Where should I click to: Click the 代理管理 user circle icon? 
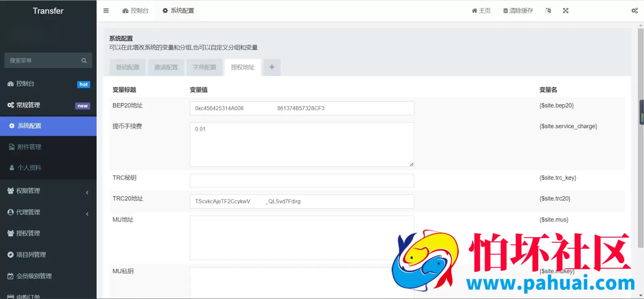(x=10, y=212)
